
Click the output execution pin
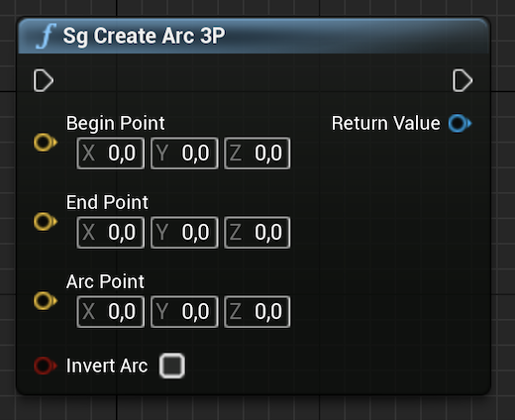pyautogui.click(x=463, y=80)
